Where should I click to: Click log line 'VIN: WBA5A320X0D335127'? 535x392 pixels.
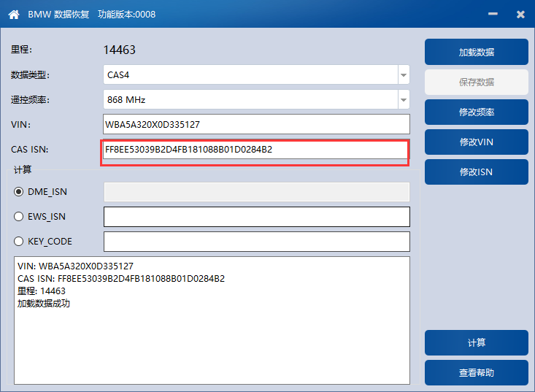(x=75, y=266)
